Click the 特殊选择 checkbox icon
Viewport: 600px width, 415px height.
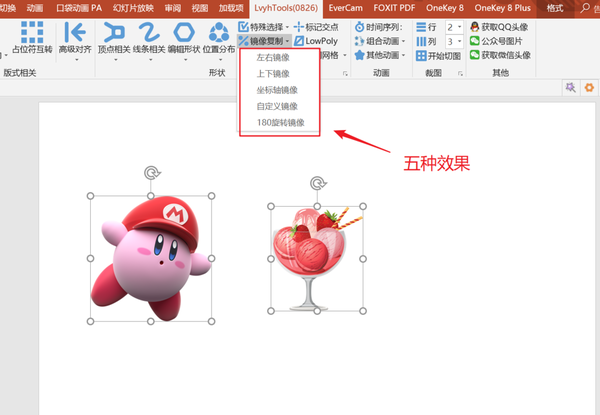243,27
